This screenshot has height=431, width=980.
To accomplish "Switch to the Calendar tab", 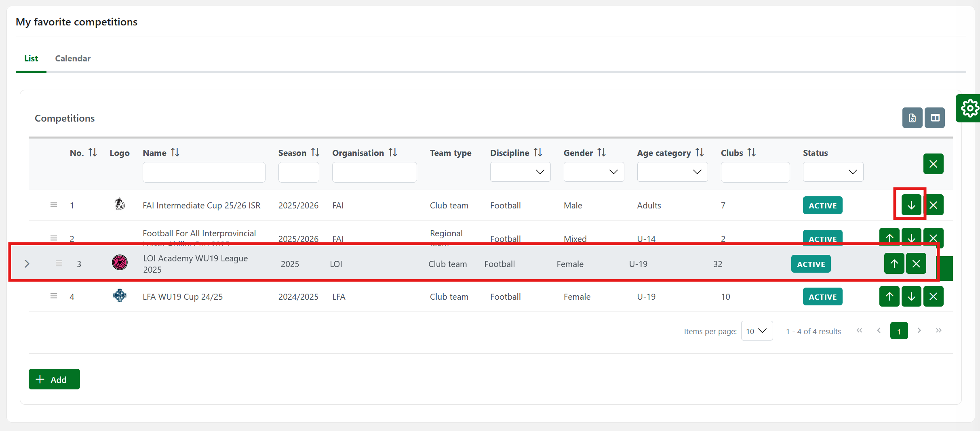I will pyautogui.click(x=73, y=59).
